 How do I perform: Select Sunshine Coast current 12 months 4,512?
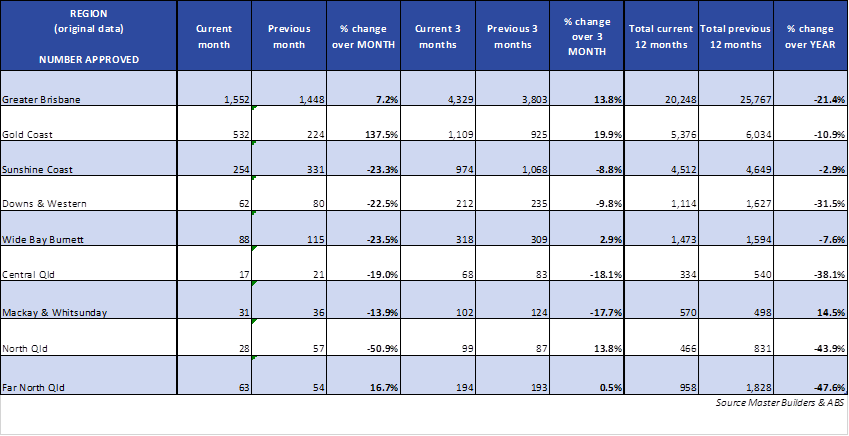[661, 158]
